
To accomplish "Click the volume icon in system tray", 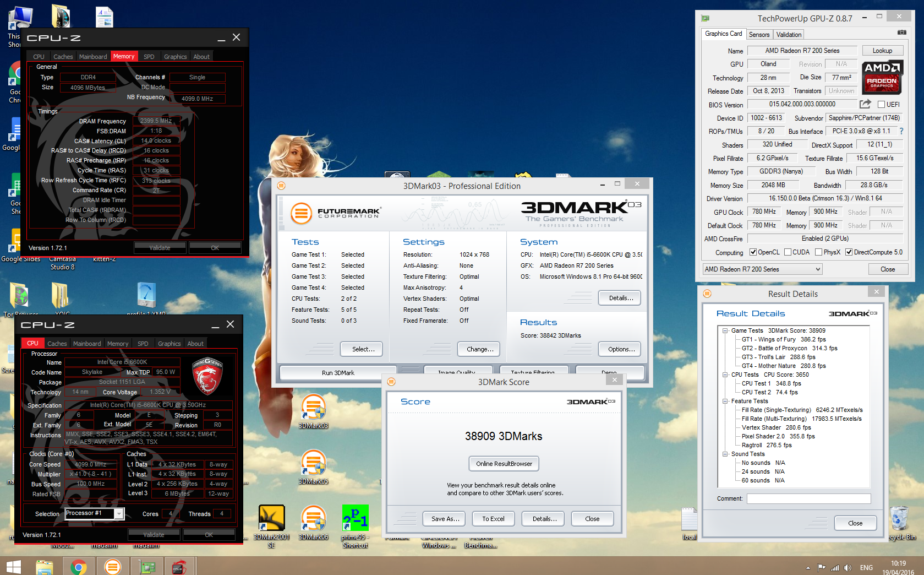I will [848, 568].
